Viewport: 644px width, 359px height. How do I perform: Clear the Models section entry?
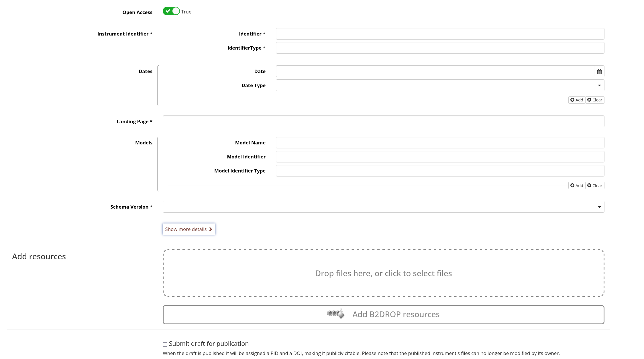[595, 185]
